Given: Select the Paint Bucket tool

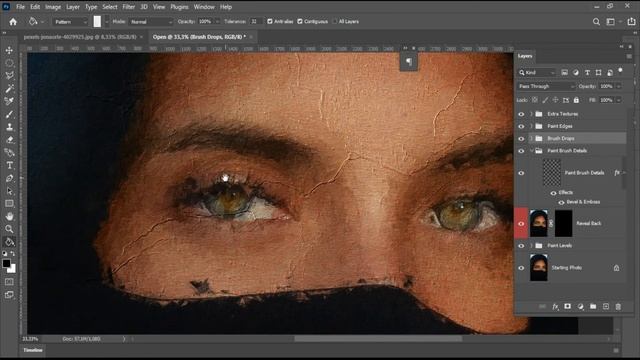Looking at the screenshot, I should (9, 242).
